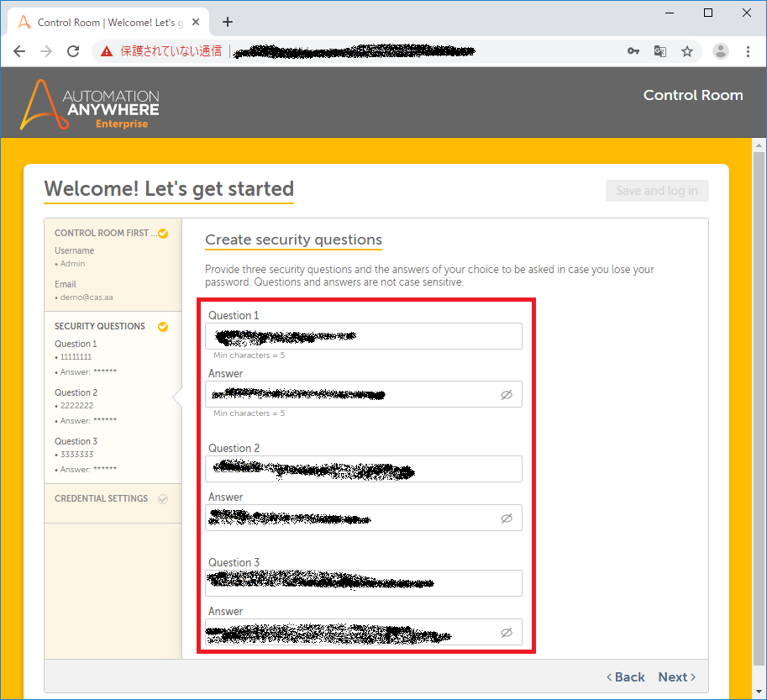
Task: Minimize the Chrome window
Action: click(x=670, y=13)
